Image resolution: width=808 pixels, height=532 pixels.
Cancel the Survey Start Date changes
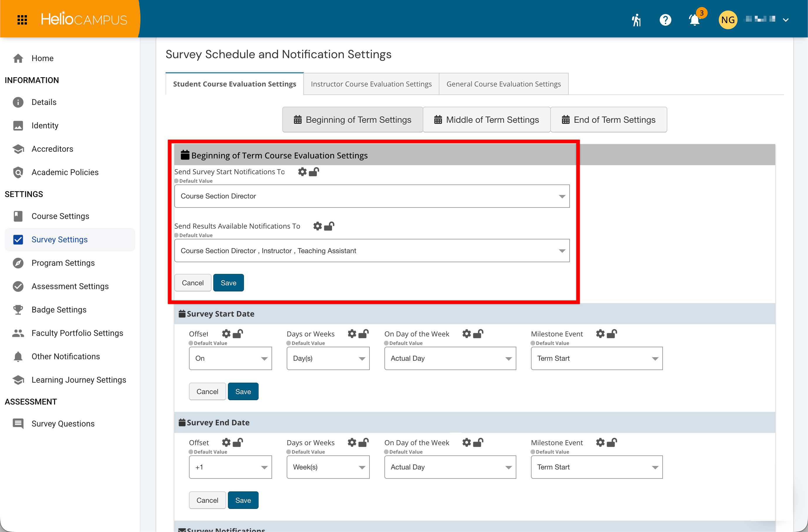(x=207, y=391)
